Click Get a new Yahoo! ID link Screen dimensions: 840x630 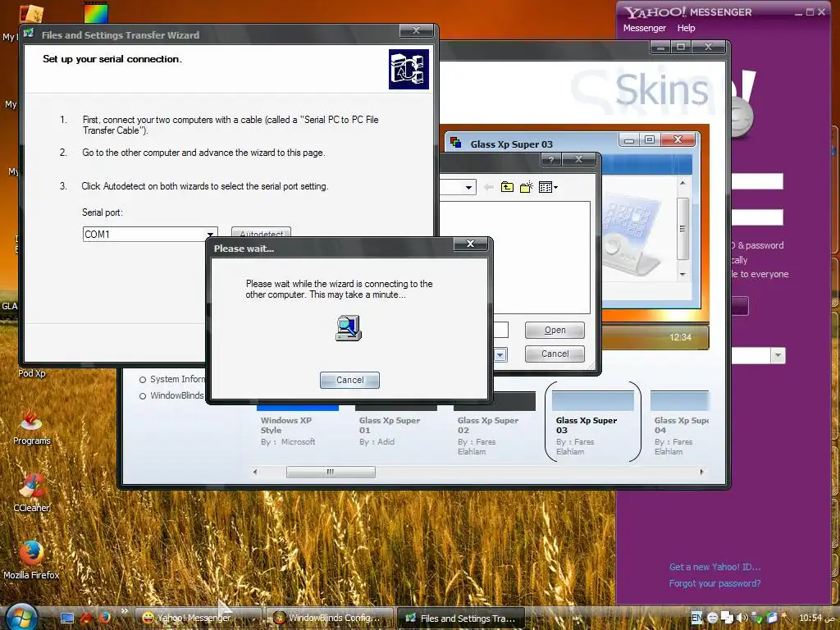tap(714, 567)
